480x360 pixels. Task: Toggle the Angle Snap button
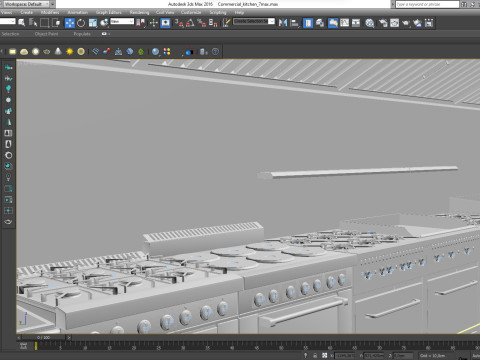click(x=190, y=23)
